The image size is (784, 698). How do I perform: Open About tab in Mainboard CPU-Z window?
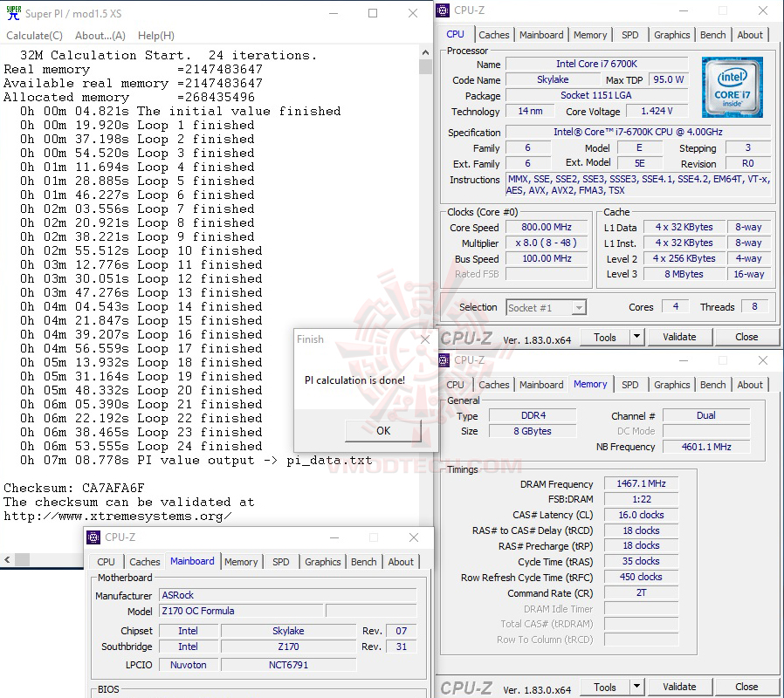click(x=401, y=562)
